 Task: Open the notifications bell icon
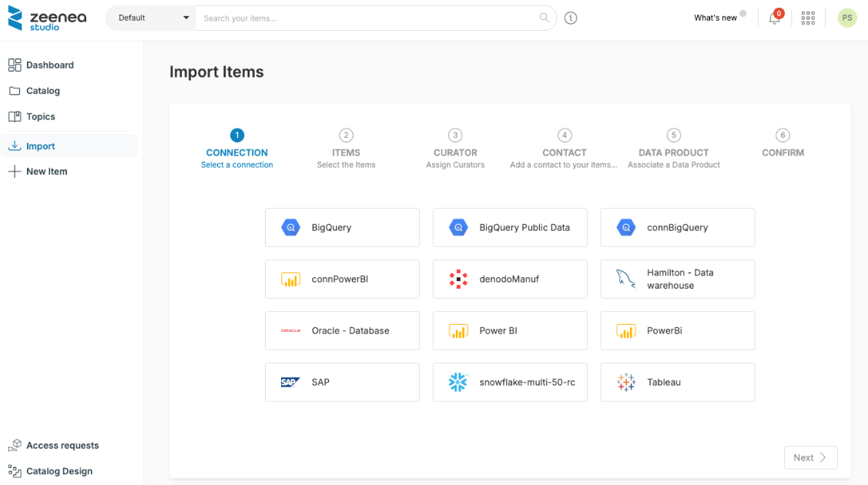(x=774, y=18)
